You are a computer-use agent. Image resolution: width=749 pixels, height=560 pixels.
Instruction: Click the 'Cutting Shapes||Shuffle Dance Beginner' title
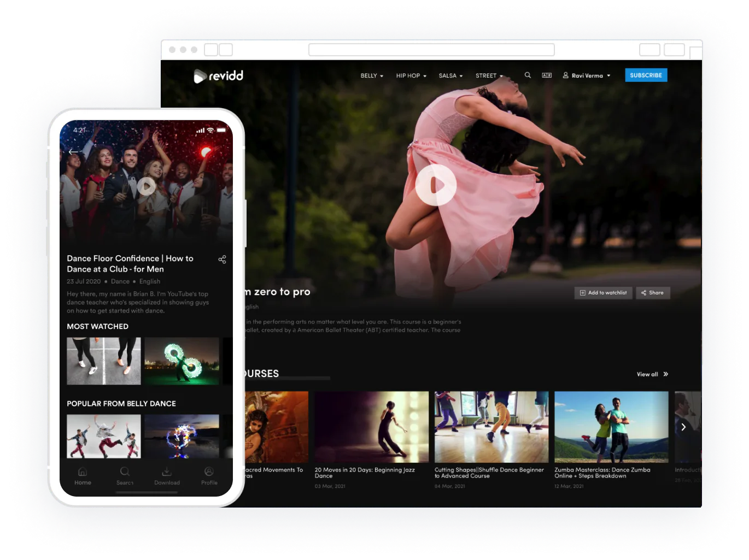[x=489, y=473]
